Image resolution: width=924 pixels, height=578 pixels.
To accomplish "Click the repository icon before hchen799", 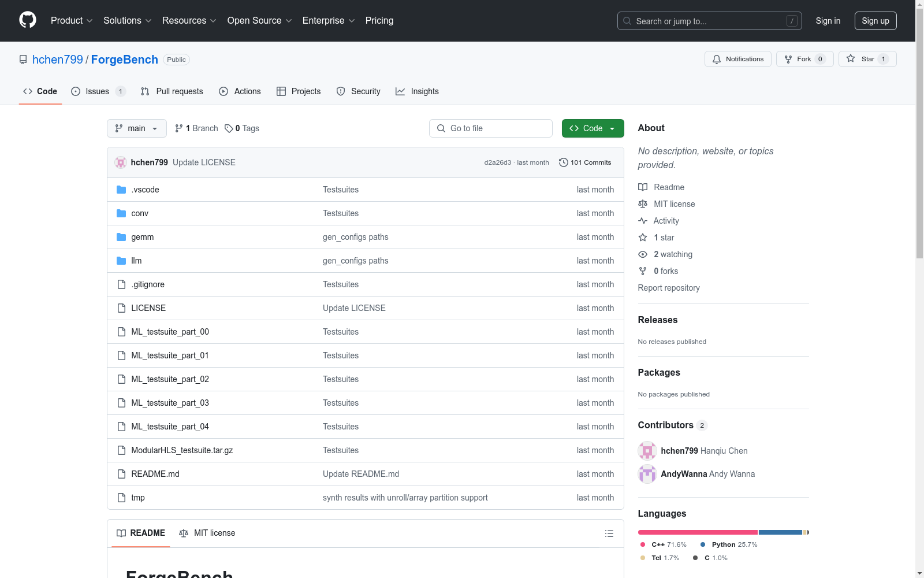I will (x=23, y=60).
